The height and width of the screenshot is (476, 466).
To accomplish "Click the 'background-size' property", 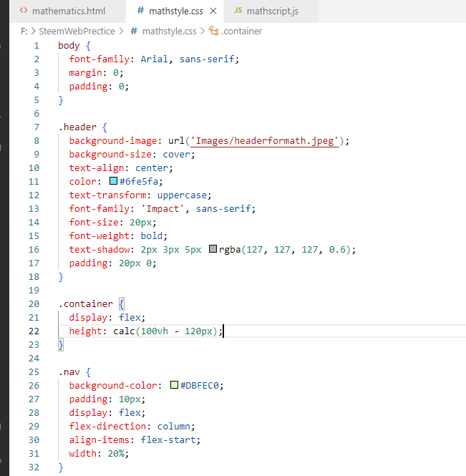I will [x=110, y=154].
